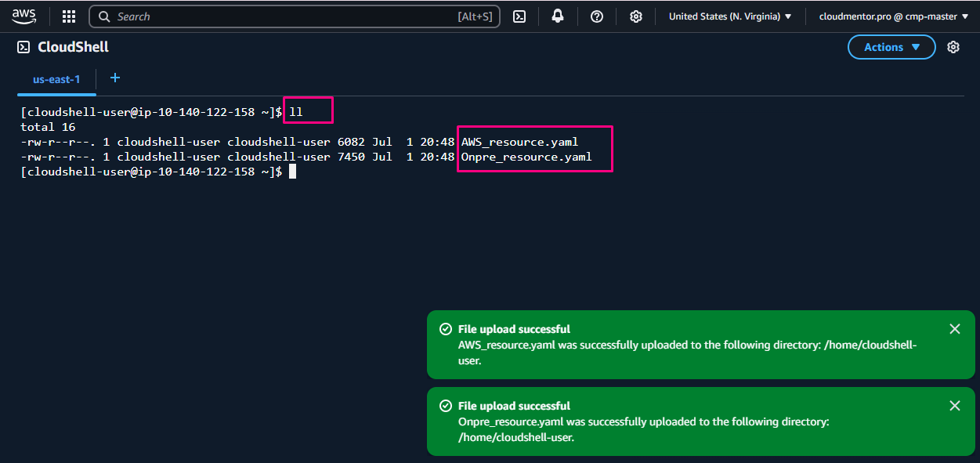Open the Services grid menu icon
980x463 pixels.
pyautogui.click(x=69, y=16)
